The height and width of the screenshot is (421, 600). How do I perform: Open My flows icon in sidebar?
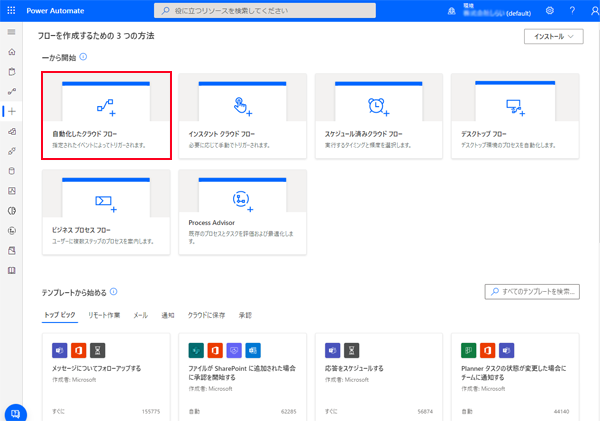12,91
